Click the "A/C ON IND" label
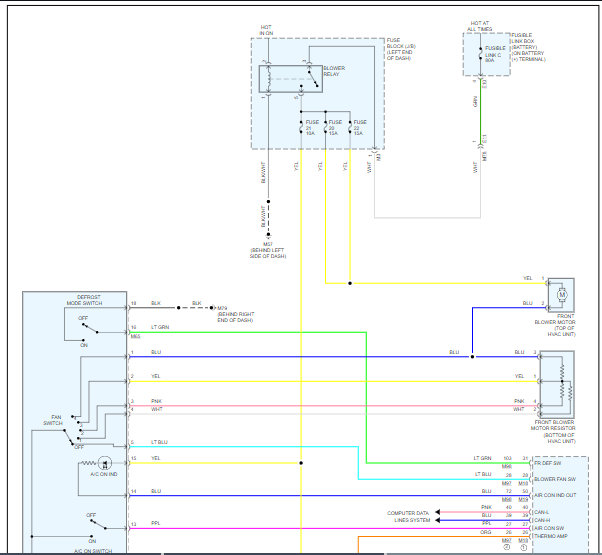This screenshot has width=602, height=555. pyautogui.click(x=104, y=474)
